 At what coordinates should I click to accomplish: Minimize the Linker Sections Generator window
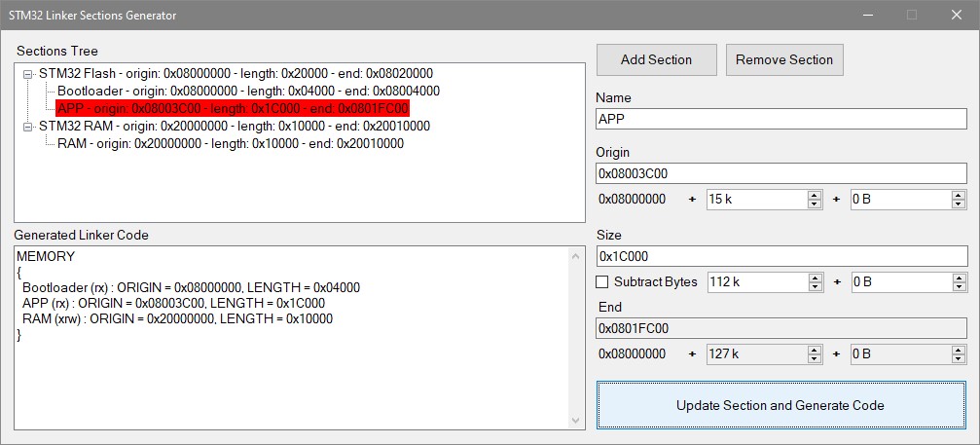pos(868,15)
